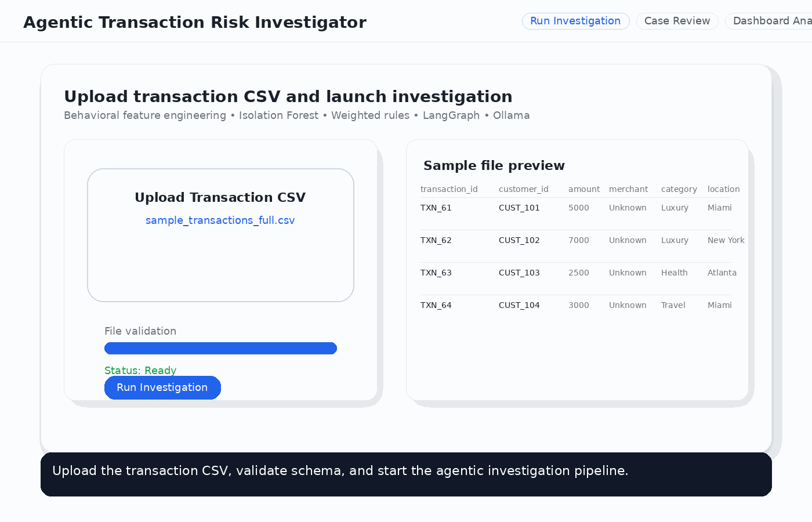This screenshot has height=522, width=812.
Task: Select the Run Investigation tab in header
Action: click(575, 21)
